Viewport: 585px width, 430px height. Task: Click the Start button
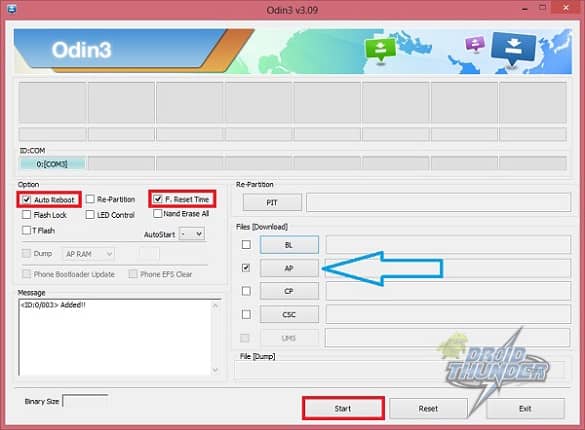(343, 408)
